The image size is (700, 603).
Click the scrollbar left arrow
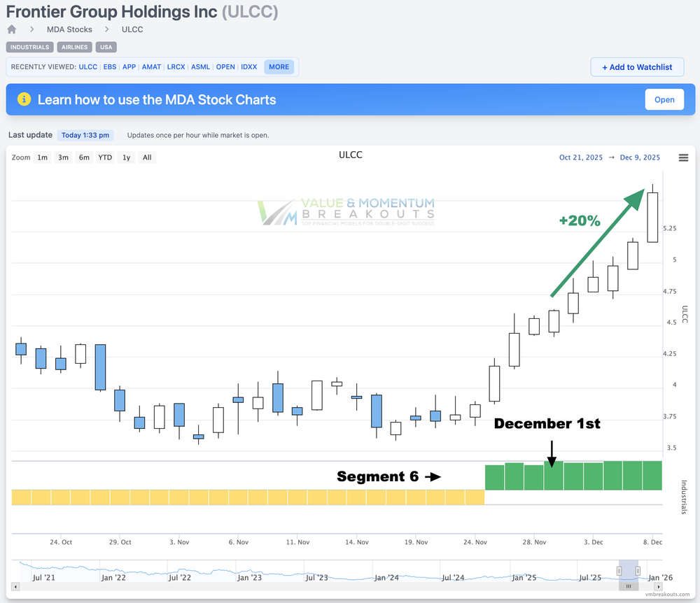15,586
